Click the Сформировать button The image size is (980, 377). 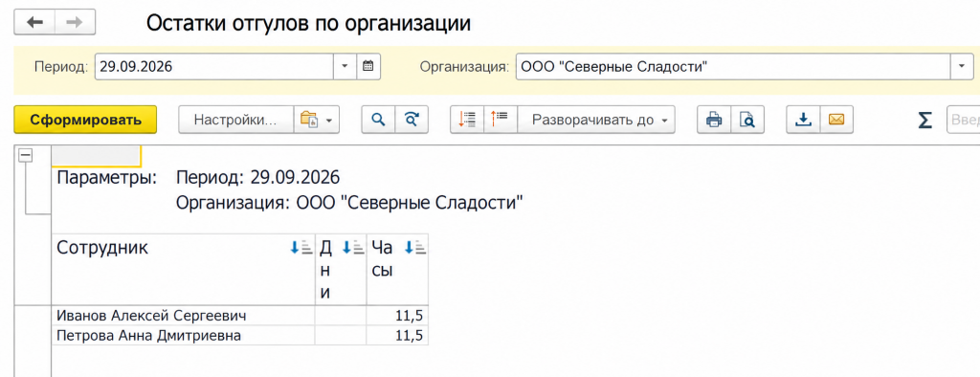click(85, 120)
